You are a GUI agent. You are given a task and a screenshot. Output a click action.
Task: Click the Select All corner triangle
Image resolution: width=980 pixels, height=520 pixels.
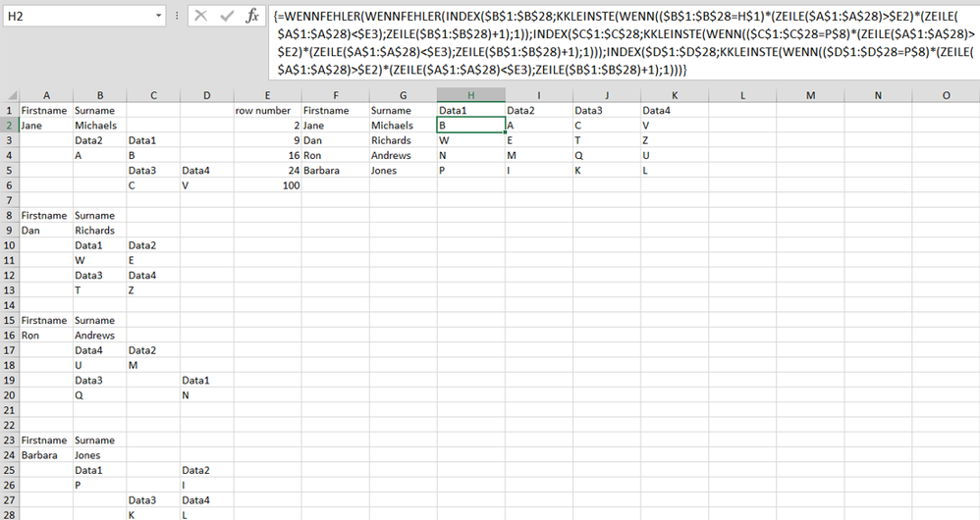pyautogui.click(x=11, y=95)
